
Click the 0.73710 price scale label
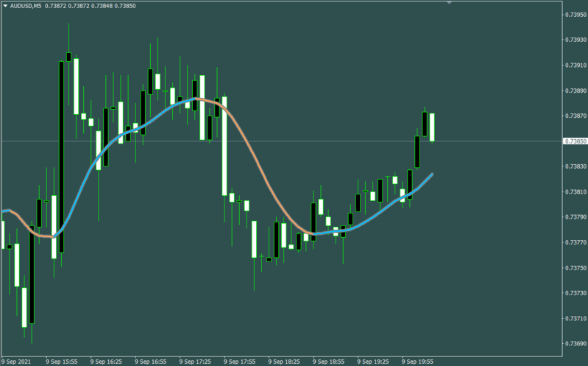pos(575,318)
